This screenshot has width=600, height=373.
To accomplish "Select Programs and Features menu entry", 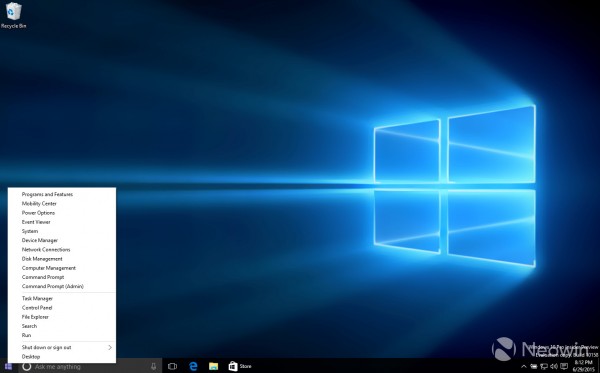I will 62,194.
